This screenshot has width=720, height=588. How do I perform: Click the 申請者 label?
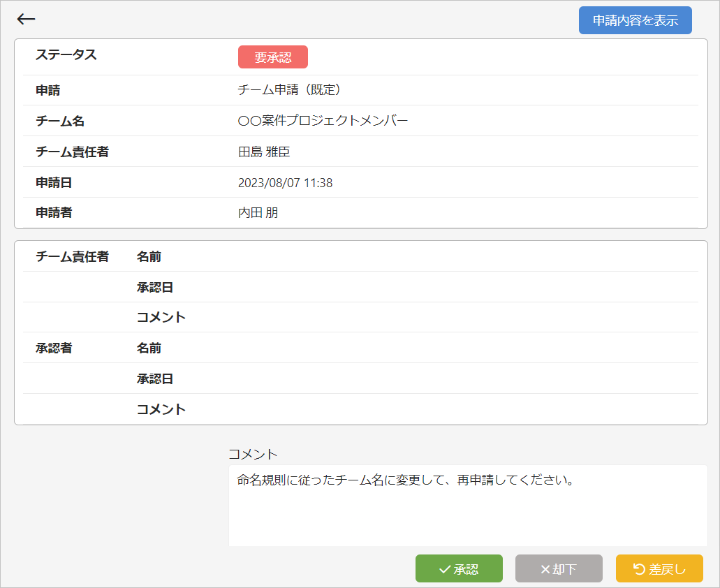pyautogui.click(x=54, y=212)
